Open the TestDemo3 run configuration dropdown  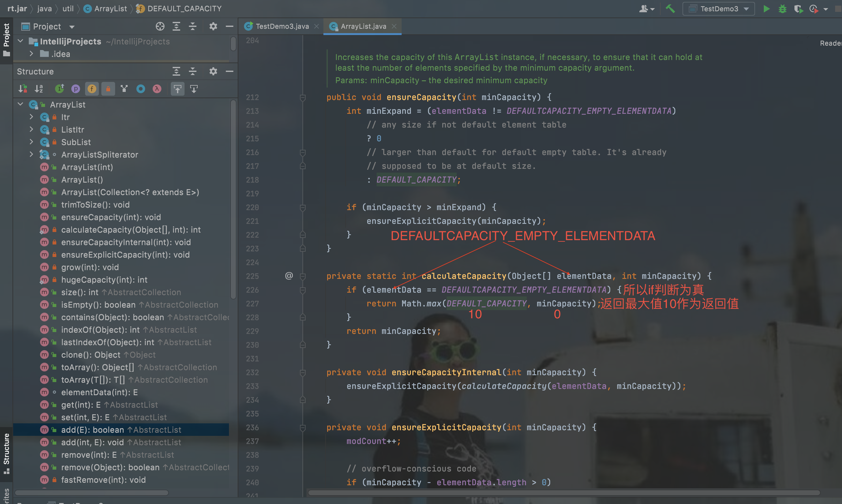click(x=719, y=9)
